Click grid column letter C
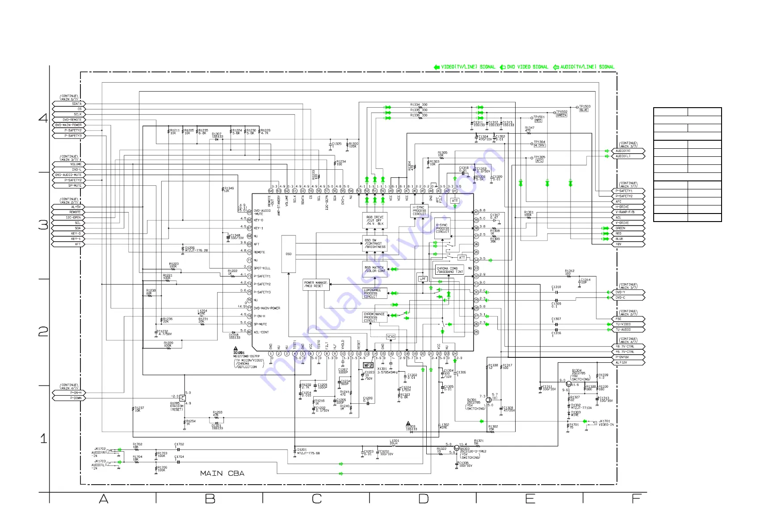Image resolution: width=760 pixels, height=532 pixels. coord(317,499)
